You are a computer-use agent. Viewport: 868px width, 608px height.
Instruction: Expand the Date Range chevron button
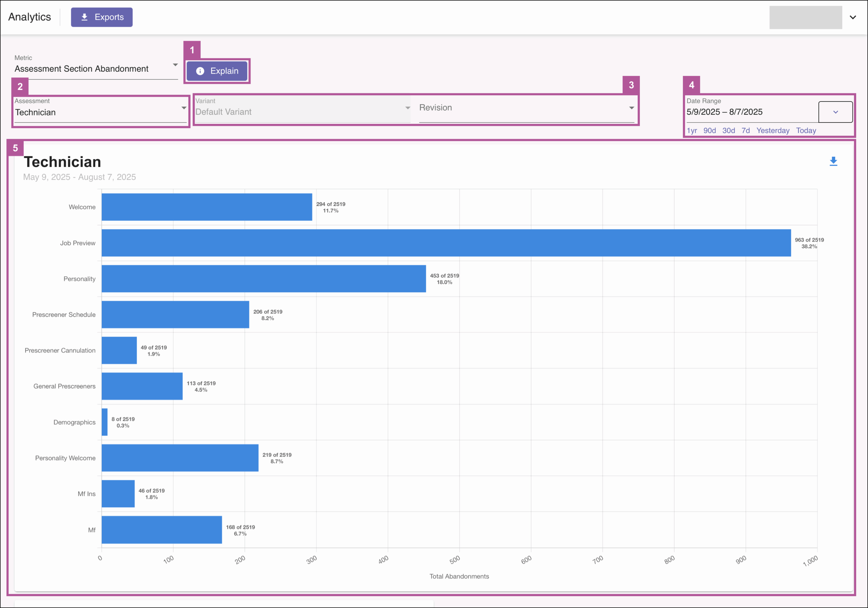[x=835, y=112]
